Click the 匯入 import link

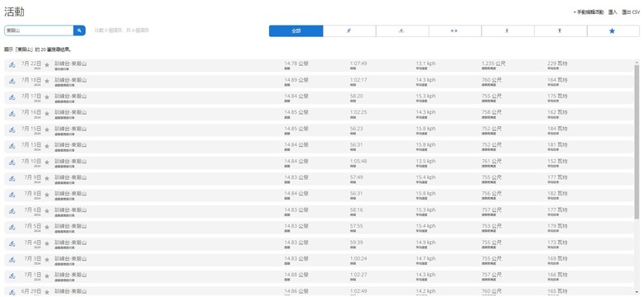613,12
